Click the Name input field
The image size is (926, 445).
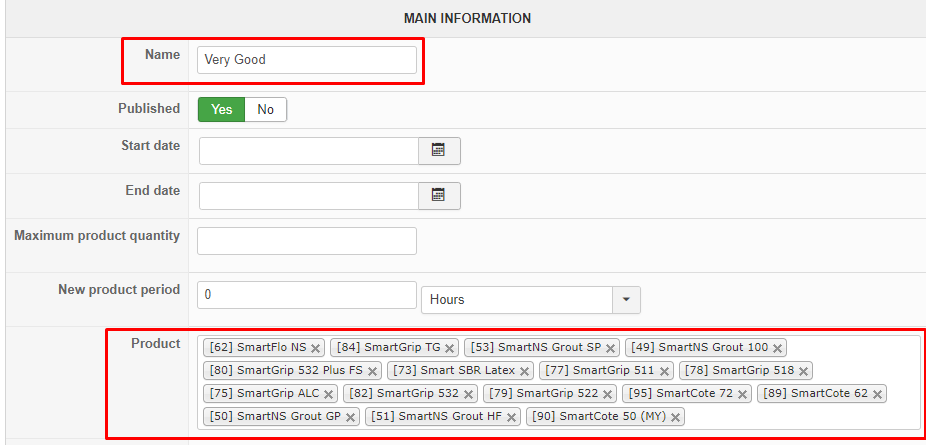pyautogui.click(x=307, y=60)
